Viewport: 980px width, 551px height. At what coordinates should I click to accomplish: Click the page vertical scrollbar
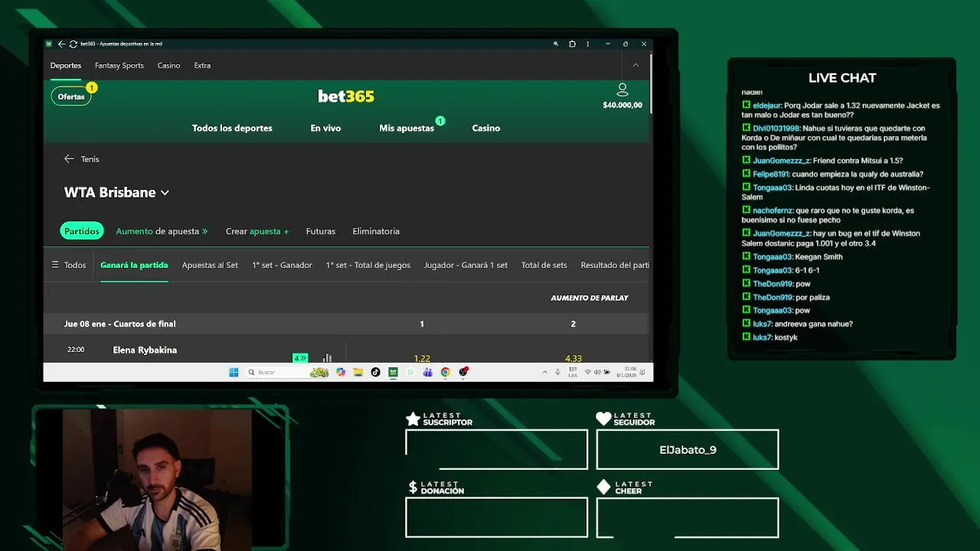coord(651,83)
